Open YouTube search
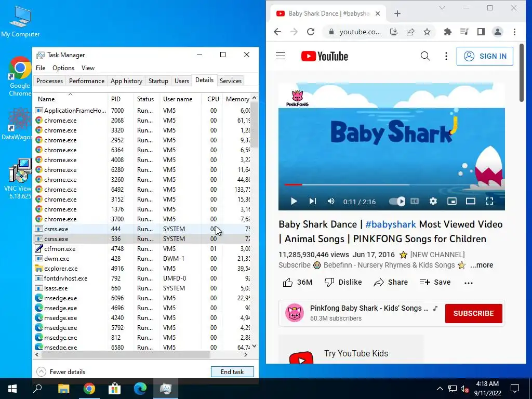The image size is (532, 399). 425,56
